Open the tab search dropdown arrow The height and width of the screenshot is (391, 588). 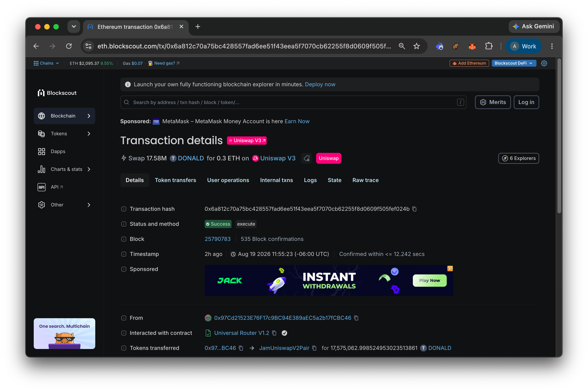click(x=74, y=27)
